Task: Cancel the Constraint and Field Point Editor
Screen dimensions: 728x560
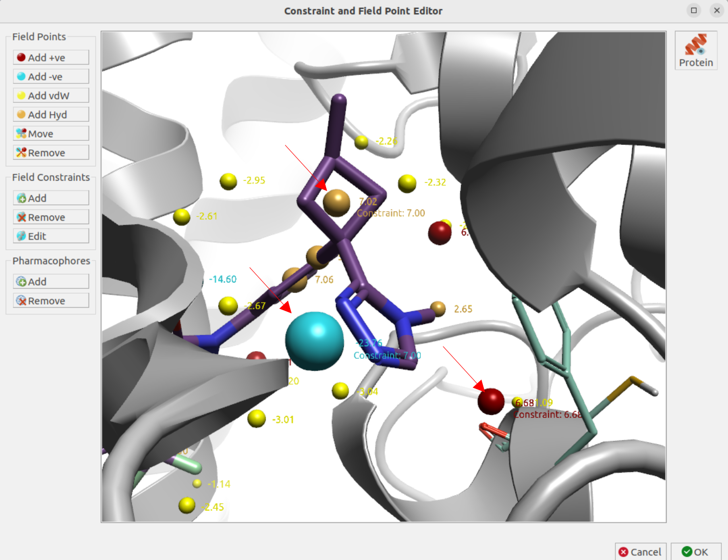Action: pos(640,552)
